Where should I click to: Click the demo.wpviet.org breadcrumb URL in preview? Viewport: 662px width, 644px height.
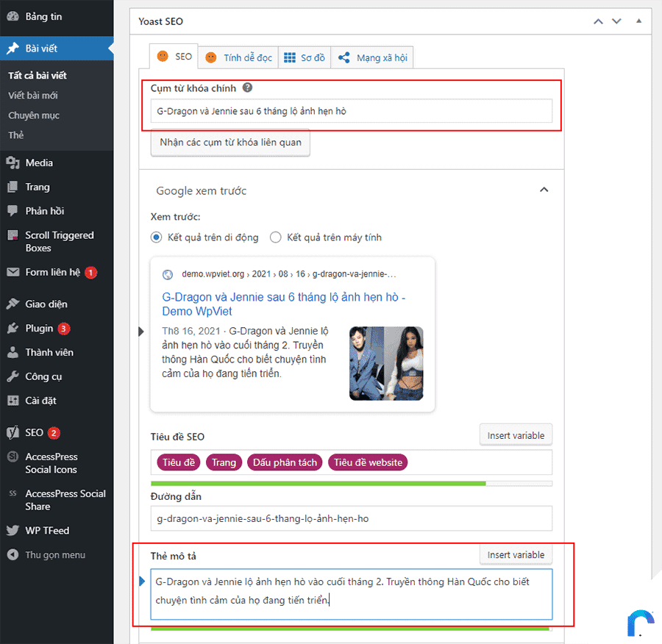[x=289, y=274]
